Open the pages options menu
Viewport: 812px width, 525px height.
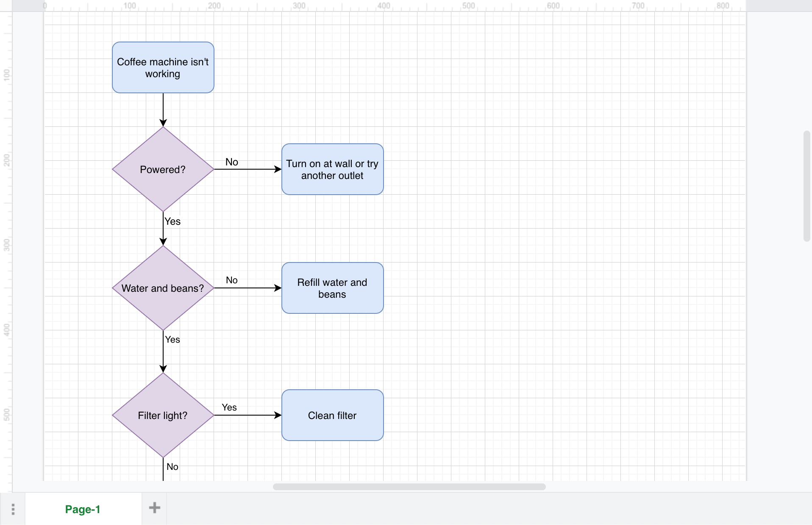tap(13, 508)
